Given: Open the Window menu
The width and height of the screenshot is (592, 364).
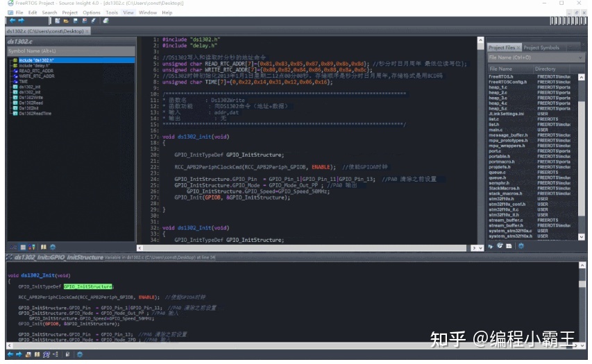Looking at the screenshot, I should coord(148,12).
